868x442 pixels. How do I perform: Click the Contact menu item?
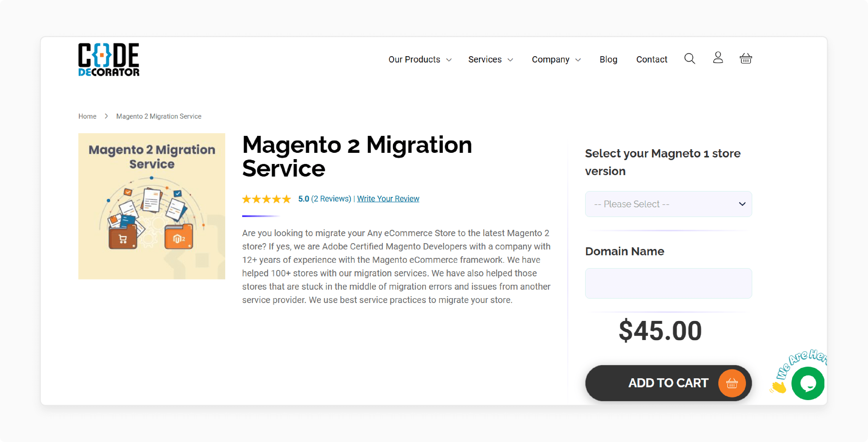pyautogui.click(x=651, y=59)
